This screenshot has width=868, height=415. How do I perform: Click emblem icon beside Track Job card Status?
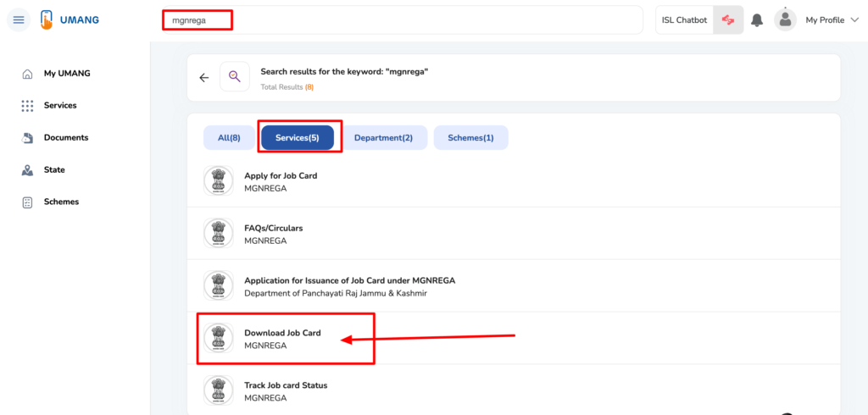[x=218, y=390]
